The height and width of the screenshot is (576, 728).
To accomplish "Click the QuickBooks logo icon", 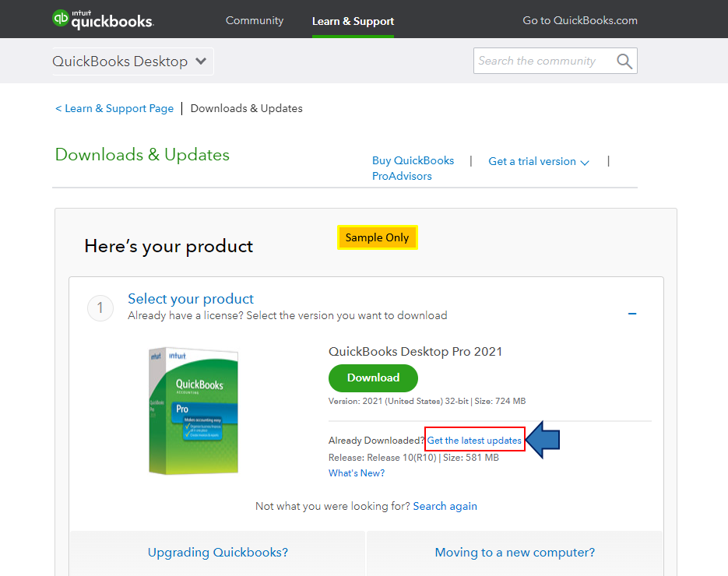I will pyautogui.click(x=60, y=18).
